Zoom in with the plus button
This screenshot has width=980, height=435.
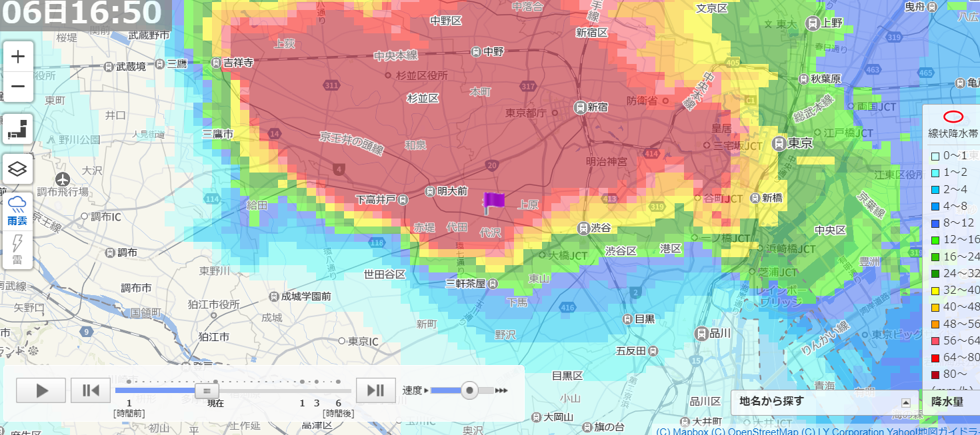click(x=18, y=57)
